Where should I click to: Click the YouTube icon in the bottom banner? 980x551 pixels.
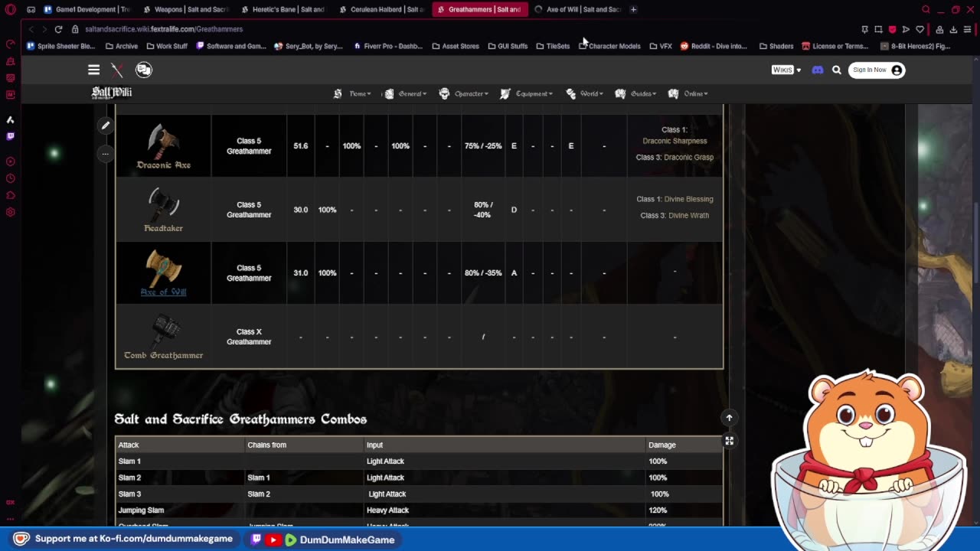[x=273, y=540]
